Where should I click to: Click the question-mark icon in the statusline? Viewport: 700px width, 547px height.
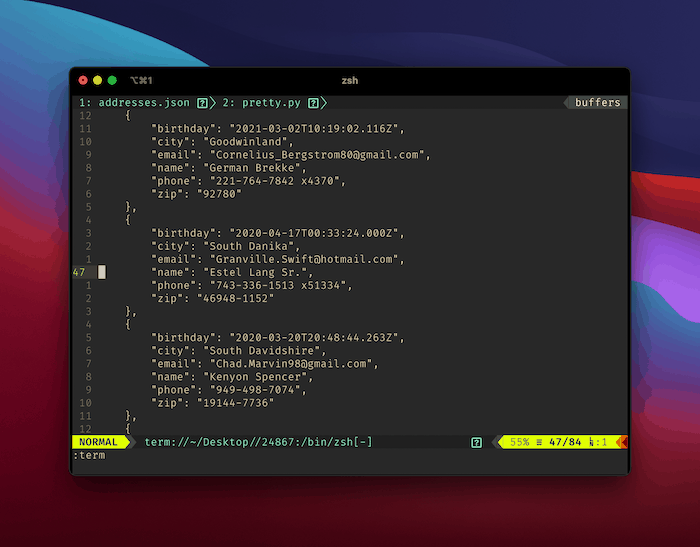coord(476,443)
